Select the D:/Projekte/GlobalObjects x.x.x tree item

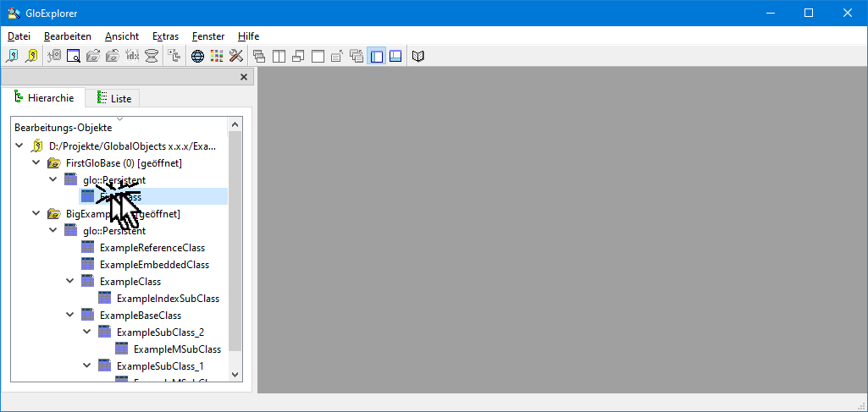coord(133,146)
